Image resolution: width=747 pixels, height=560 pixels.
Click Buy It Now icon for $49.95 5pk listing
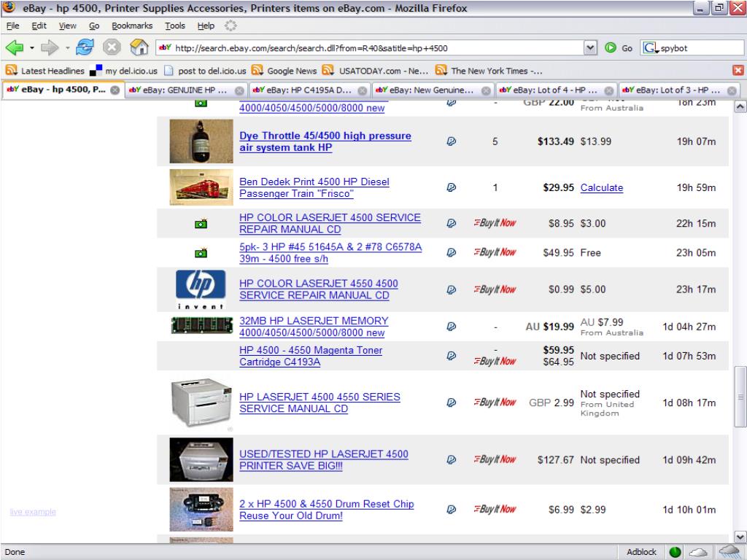point(495,252)
